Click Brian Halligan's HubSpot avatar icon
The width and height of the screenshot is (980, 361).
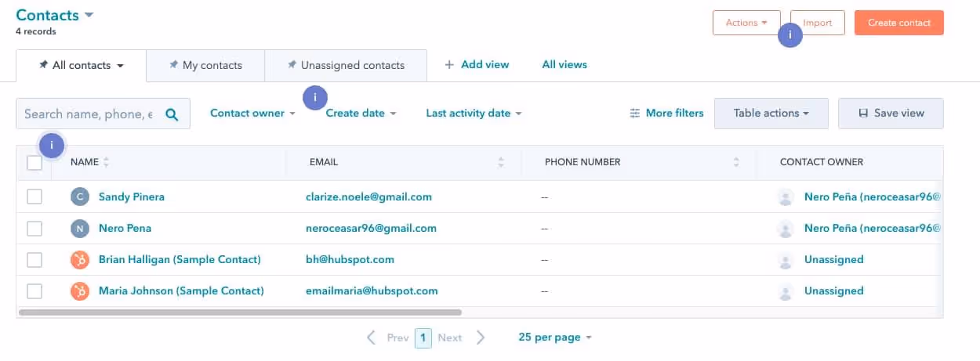pyautogui.click(x=80, y=259)
